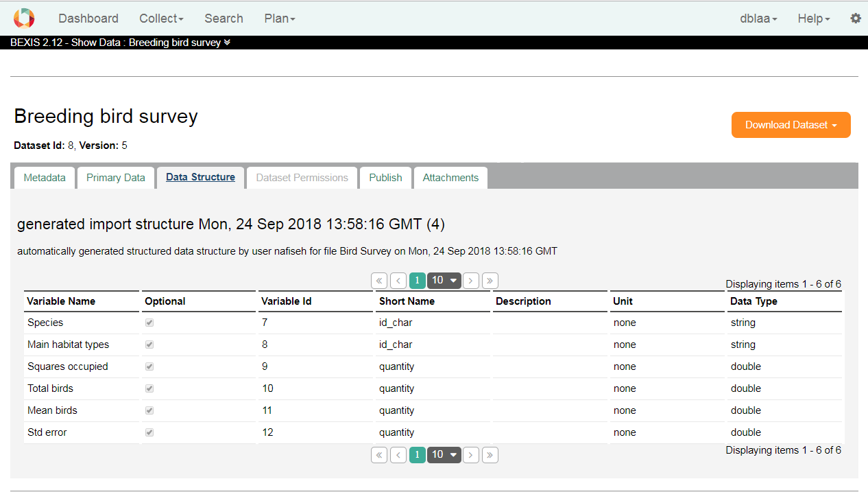This screenshot has width=868, height=501.
Task: Open the settings gear icon
Action: [856, 19]
